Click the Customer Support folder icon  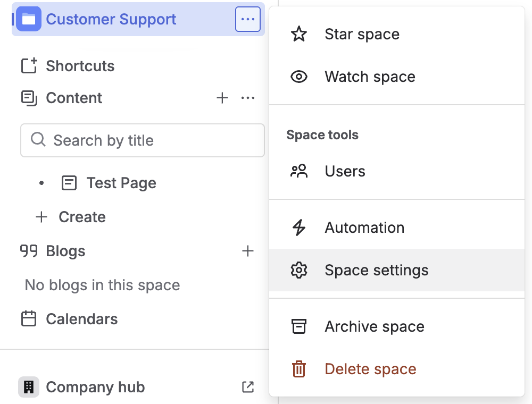pyautogui.click(x=29, y=20)
